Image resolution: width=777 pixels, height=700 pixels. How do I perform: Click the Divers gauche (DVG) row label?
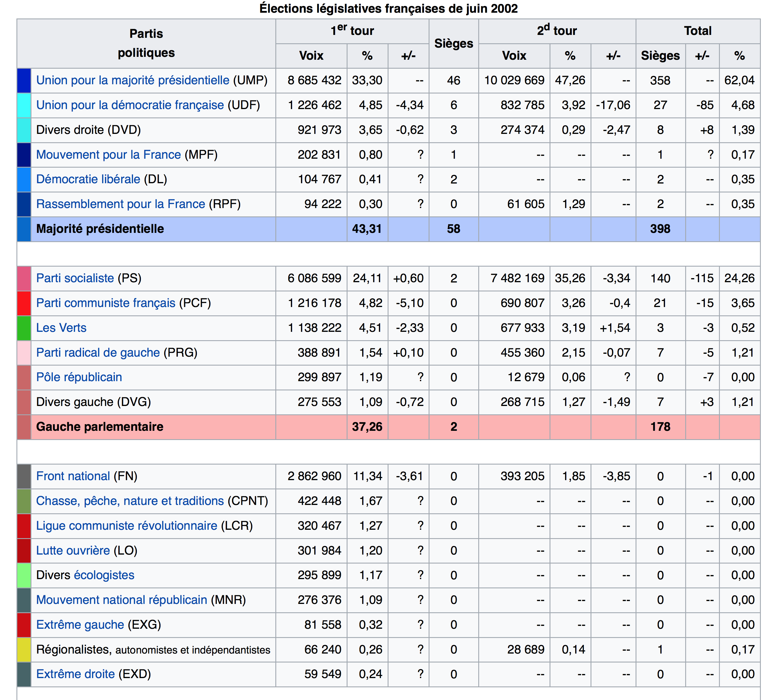94,402
